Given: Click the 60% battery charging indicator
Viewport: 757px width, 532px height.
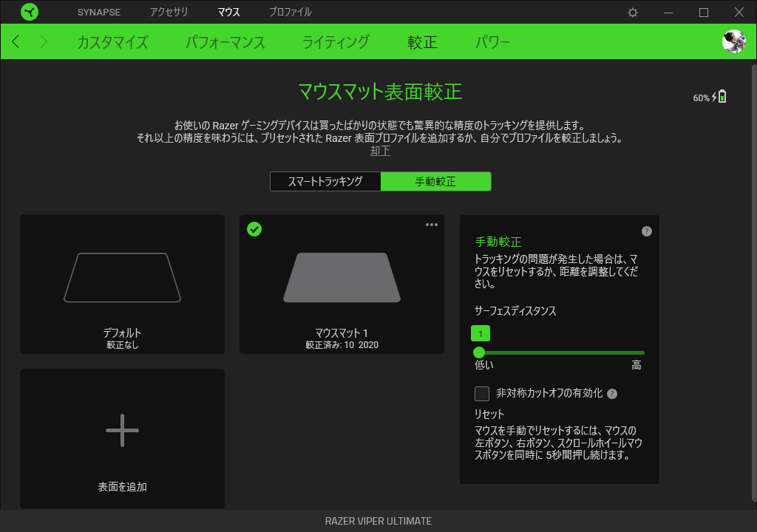Looking at the screenshot, I should pos(710,97).
